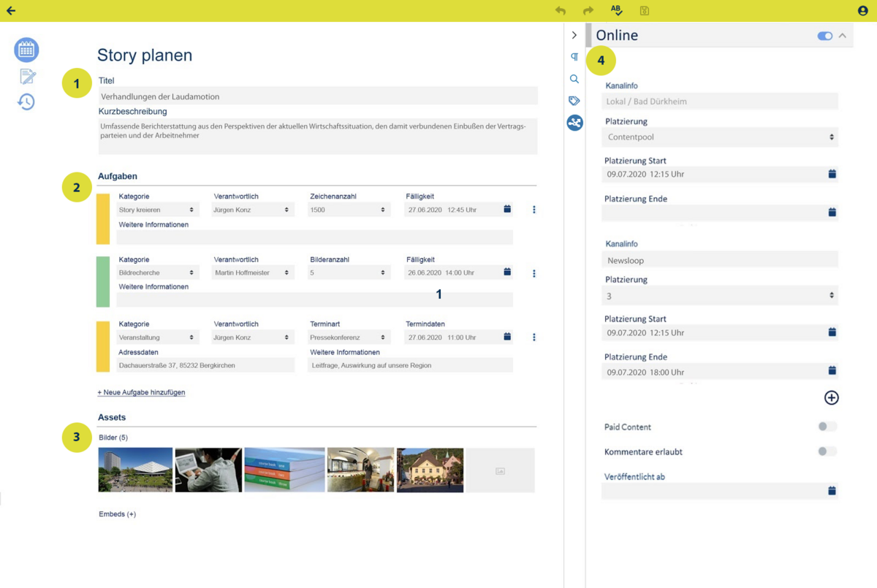Click field containing Leitfrage, Auswirkung auf unsere Region
Viewport: 877px width, 588px height.
[410, 365]
